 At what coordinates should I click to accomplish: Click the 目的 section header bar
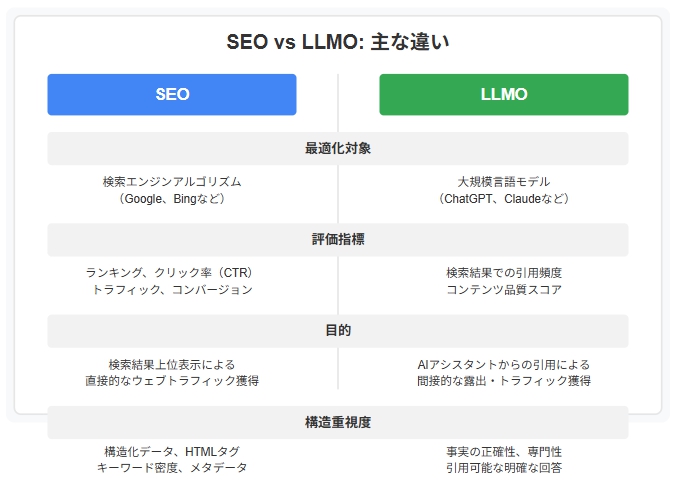338,331
